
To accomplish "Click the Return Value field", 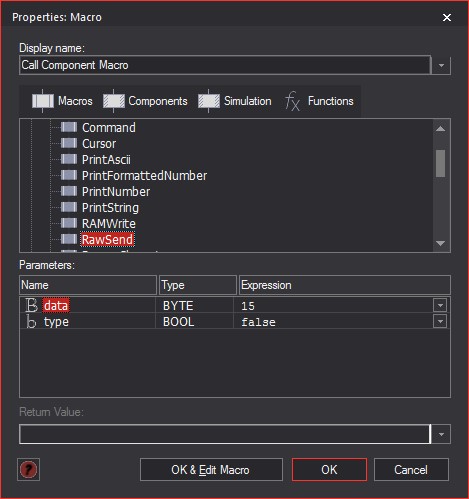I will (225, 434).
